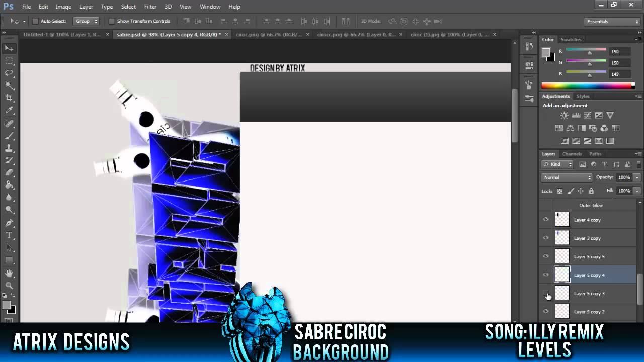Toggle filter for type layers

click(x=605, y=164)
